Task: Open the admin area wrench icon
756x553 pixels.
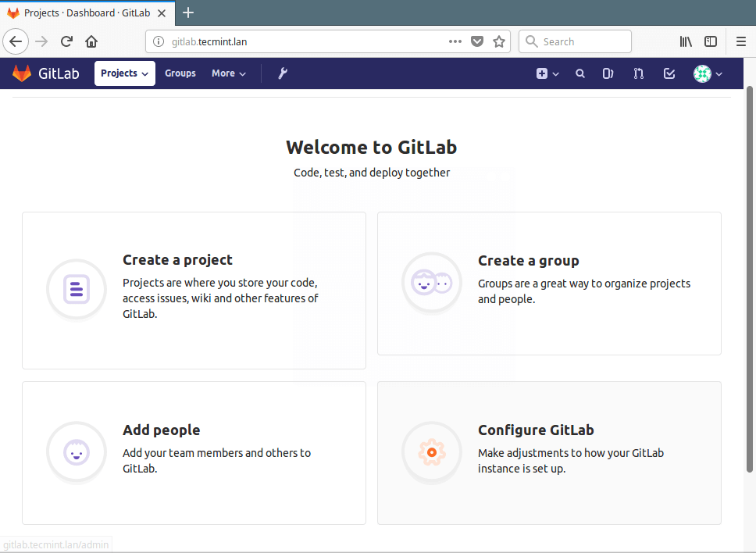Action: (283, 73)
